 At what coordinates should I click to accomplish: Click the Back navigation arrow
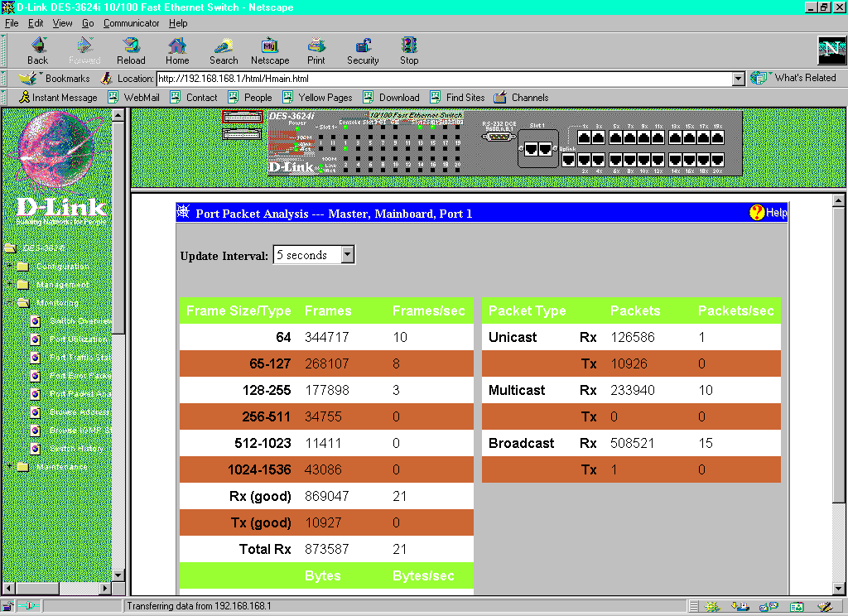(x=38, y=50)
